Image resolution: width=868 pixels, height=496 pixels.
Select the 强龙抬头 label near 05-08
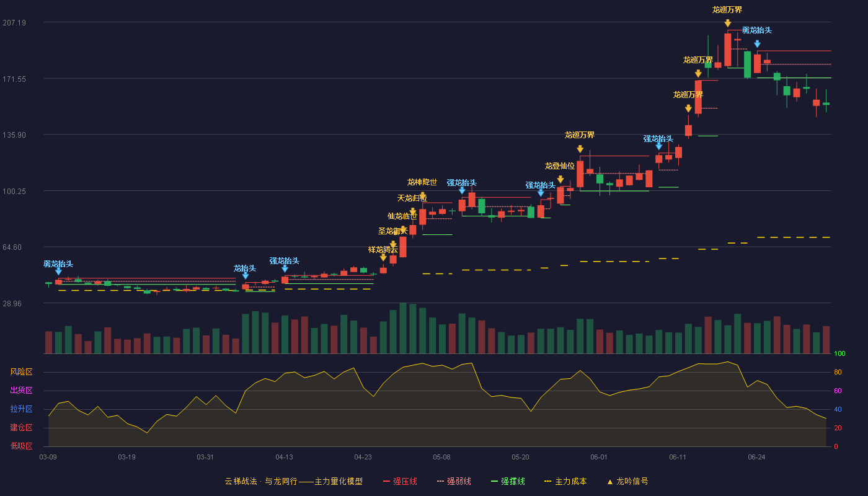462,183
